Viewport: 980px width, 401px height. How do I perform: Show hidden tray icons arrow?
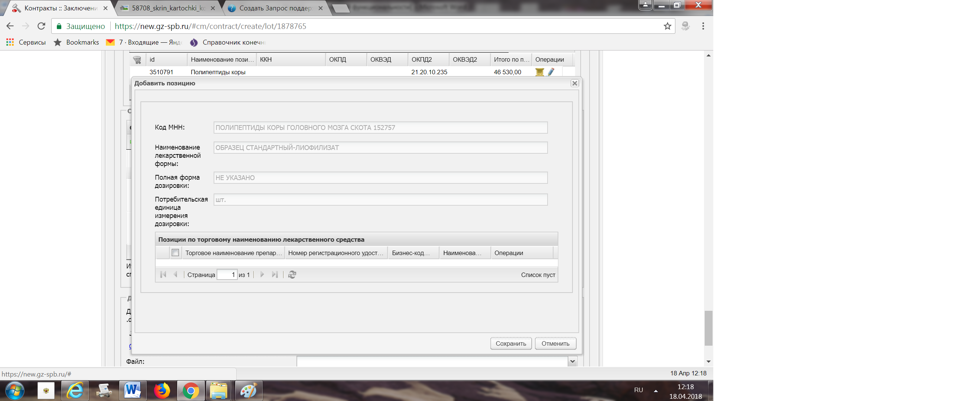point(656,391)
